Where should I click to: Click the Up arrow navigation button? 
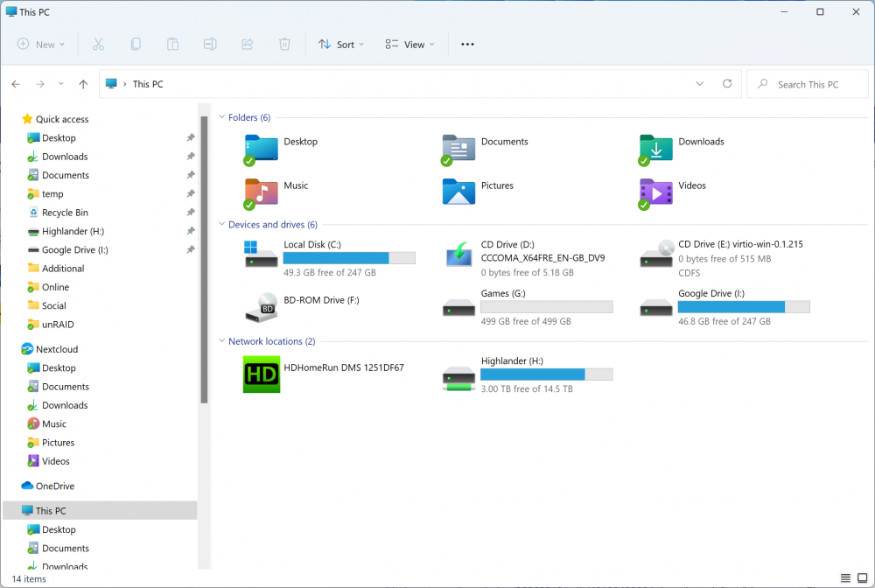point(83,84)
